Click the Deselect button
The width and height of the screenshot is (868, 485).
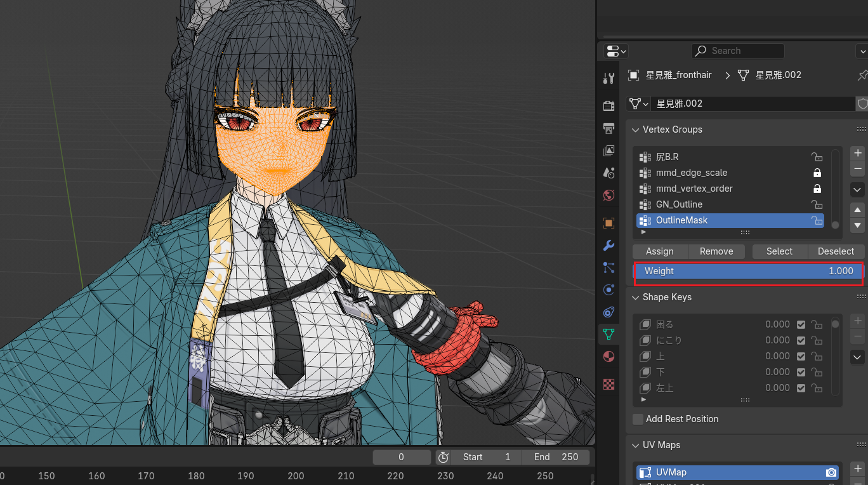pyautogui.click(x=835, y=251)
